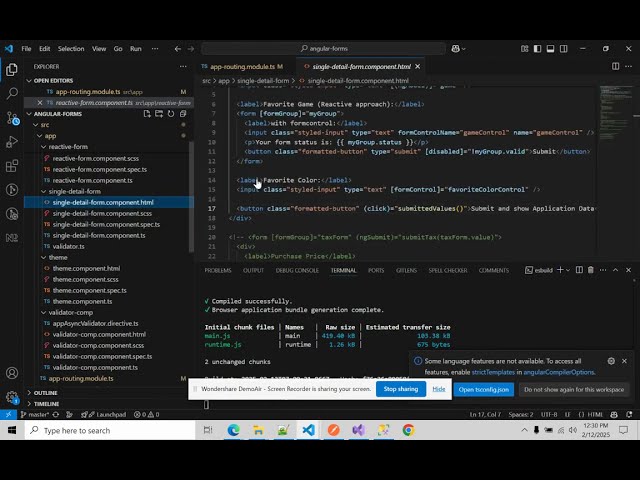Click New File icon in ANGULAR-FORMS header

coord(147,114)
